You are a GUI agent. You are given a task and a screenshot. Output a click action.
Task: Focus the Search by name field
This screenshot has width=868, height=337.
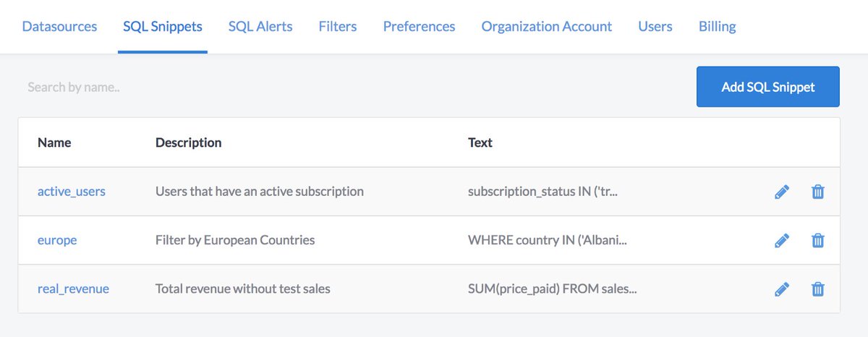(x=217, y=87)
